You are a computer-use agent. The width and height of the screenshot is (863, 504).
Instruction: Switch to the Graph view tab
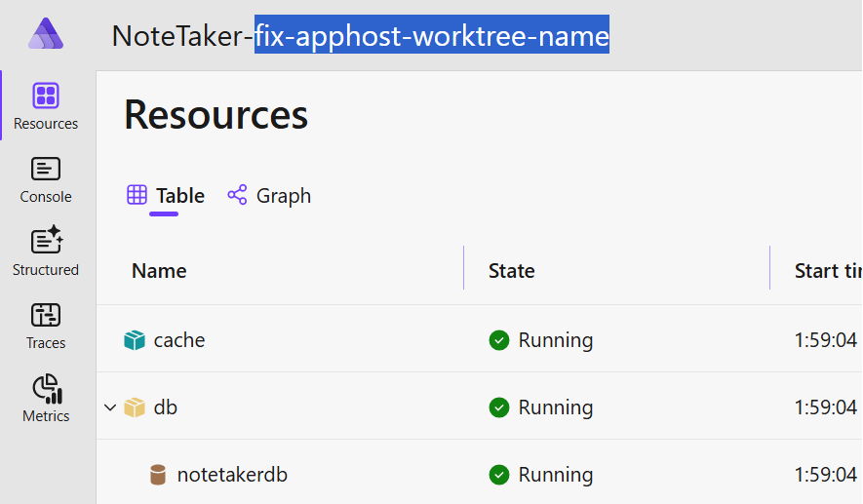click(270, 196)
